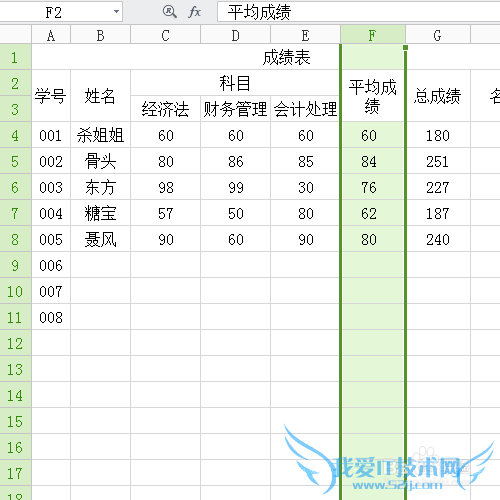This screenshot has width=500, height=500.
Task: Click the 财务管理 subject header
Action: pyautogui.click(x=236, y=109)
